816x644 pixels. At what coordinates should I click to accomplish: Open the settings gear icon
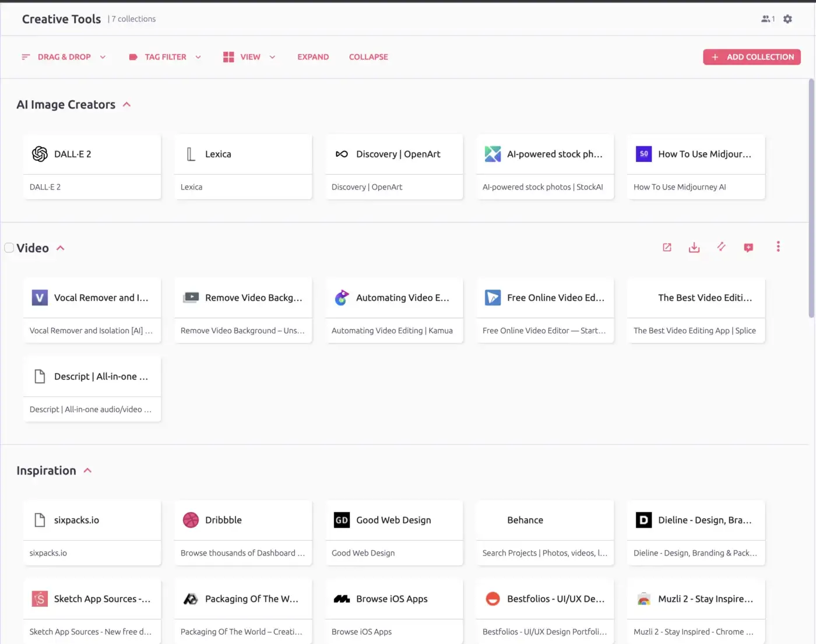pyautogui.click(x=787, y=19)
